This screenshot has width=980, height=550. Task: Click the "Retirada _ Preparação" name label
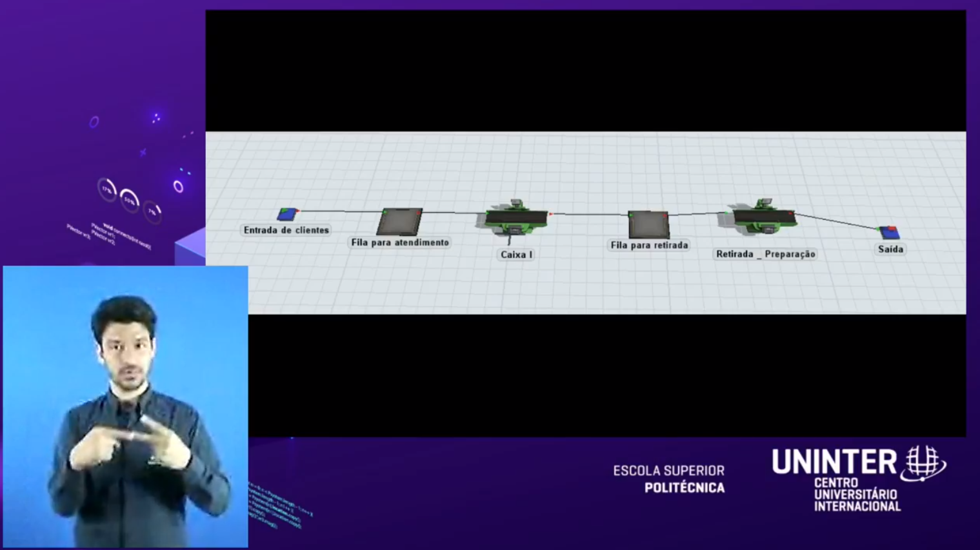765,254
